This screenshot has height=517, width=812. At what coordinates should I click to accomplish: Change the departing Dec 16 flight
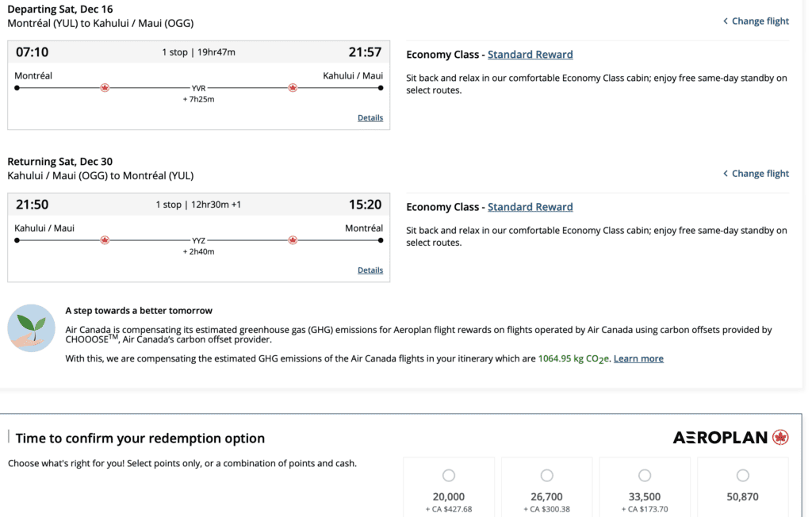click(x=760, y=21)
